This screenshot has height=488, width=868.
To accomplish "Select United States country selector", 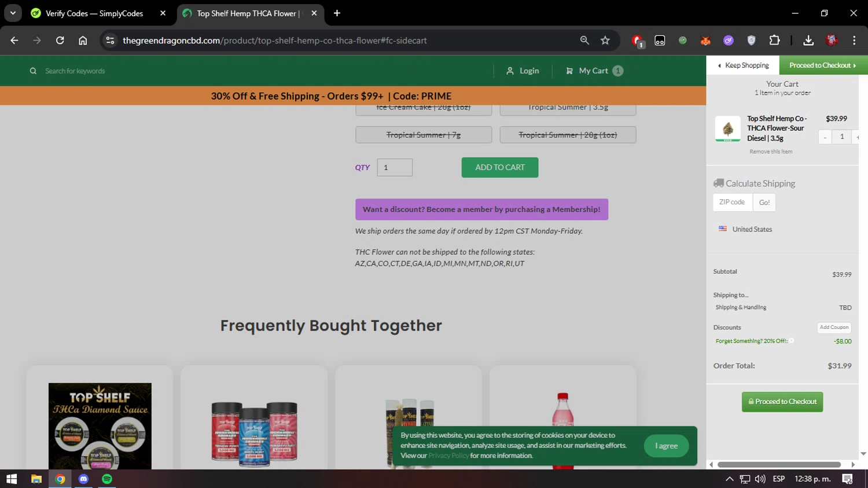I will coord(745,229).
